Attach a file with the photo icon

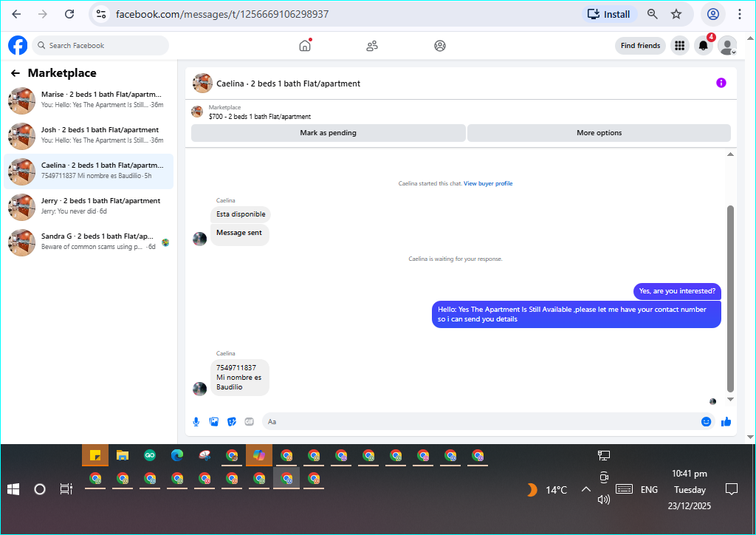pos(214,422)
